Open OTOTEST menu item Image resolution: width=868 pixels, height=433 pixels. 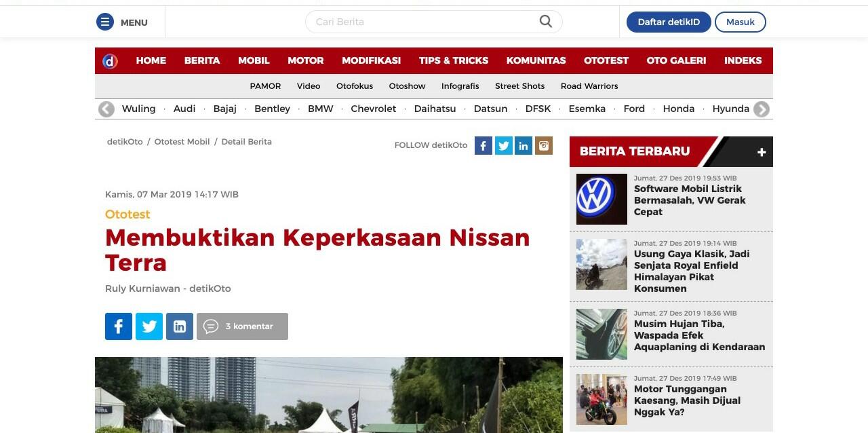[606, 60]
